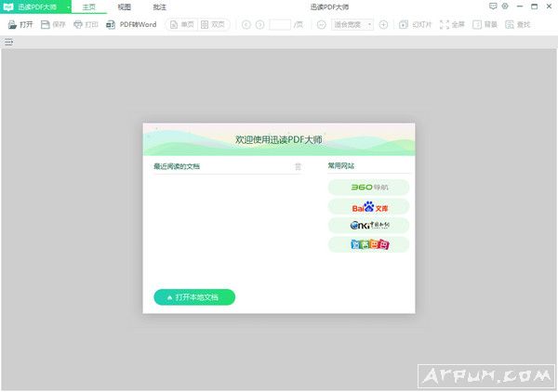Switch to the 主页 tab
The height and width of the screenshot is (392, 558).
[x=89, y=7]
